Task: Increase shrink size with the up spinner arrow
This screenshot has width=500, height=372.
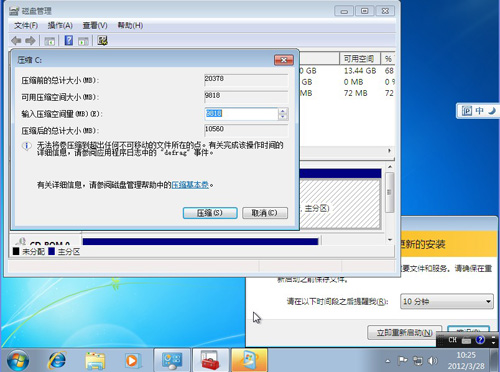Action: click(x=283, y=111)
